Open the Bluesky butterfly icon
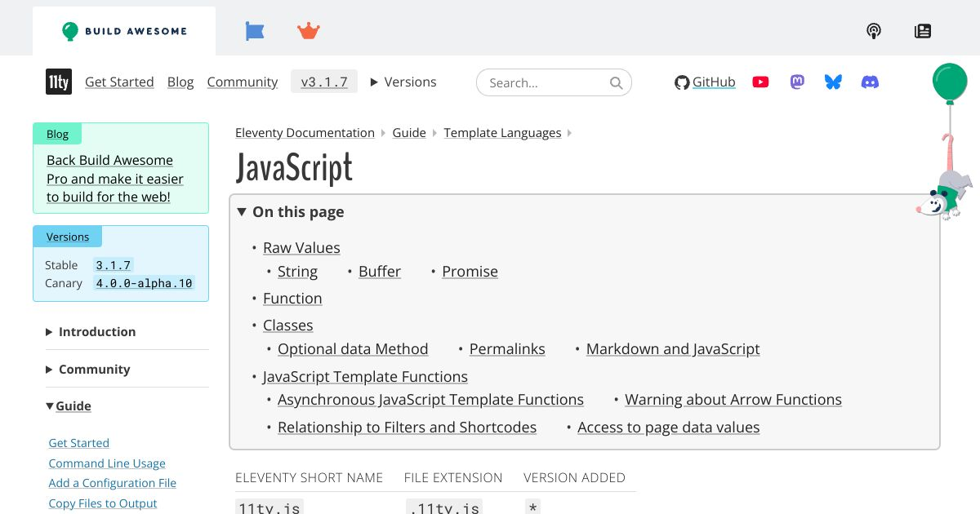 click(833, 82)
